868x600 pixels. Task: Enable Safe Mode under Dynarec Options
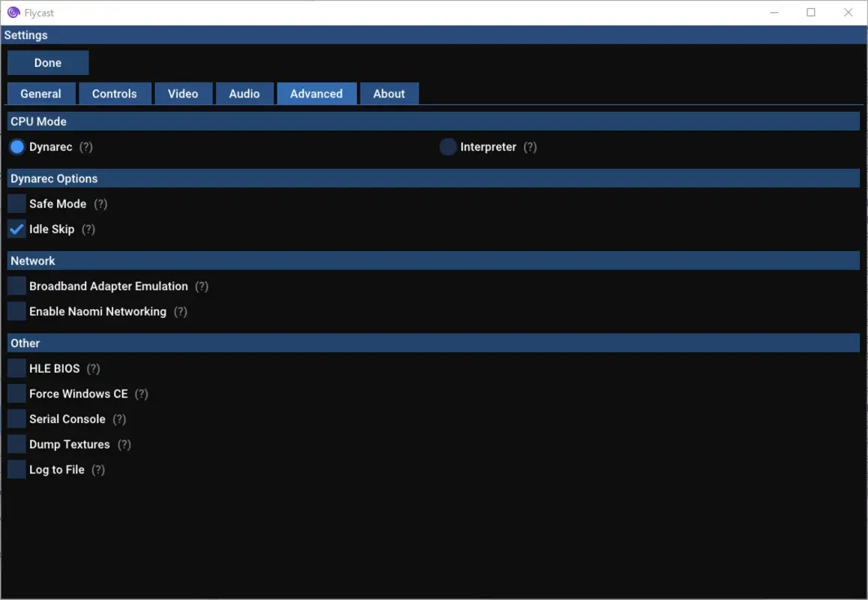[16, 203]
